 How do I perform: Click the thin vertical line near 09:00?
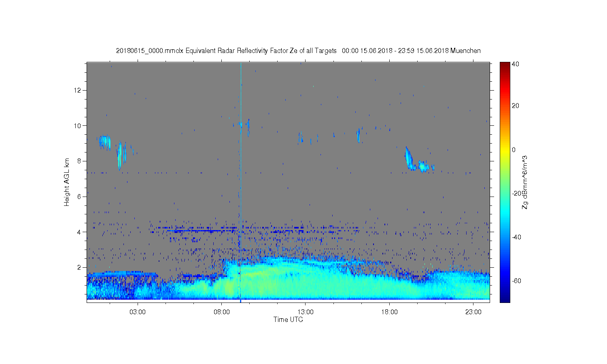[241, 182]
